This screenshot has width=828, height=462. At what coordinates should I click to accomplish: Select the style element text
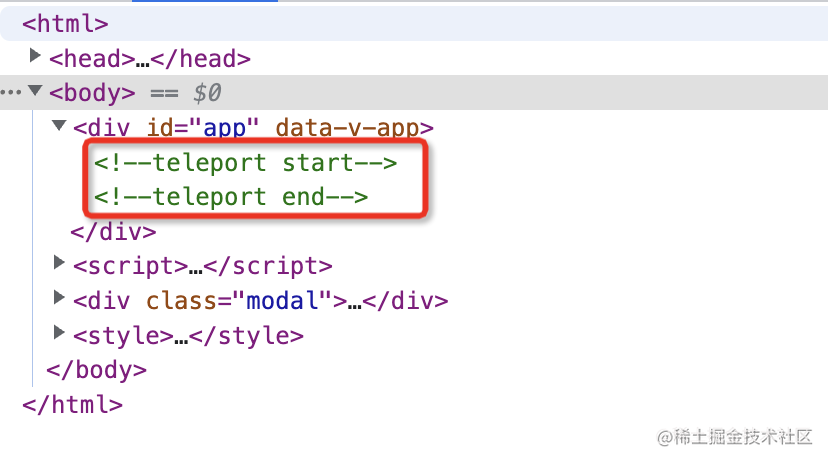tap(189, 335)
